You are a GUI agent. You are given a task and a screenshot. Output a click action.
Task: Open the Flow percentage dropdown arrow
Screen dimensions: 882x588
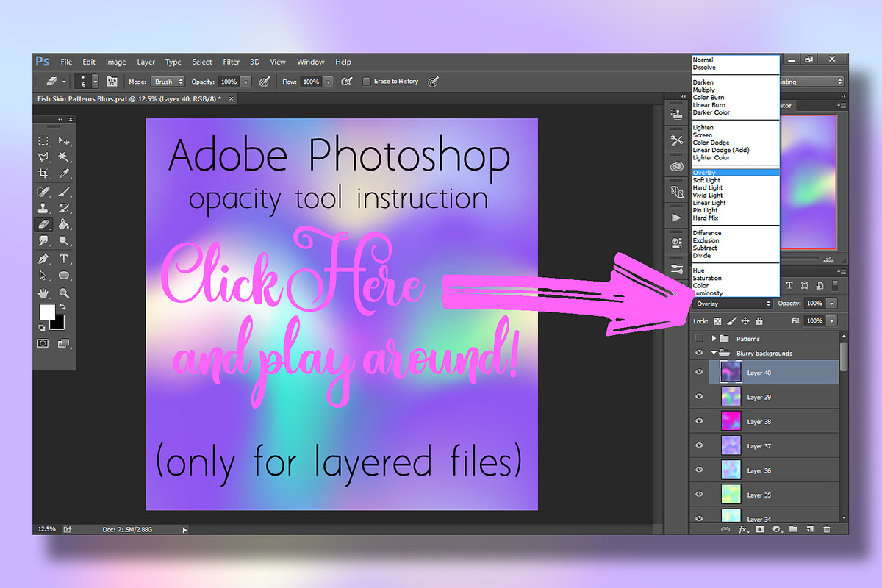[329, 82]
